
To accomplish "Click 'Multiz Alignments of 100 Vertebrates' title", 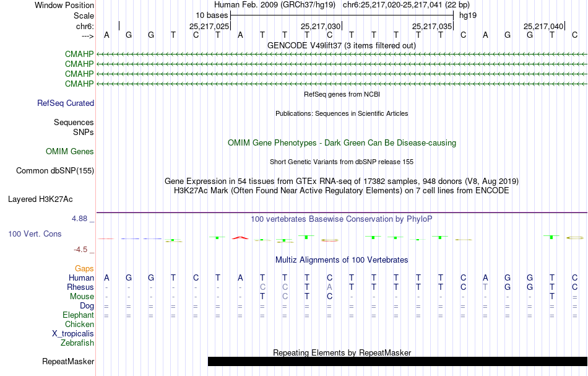I will 342,260.
